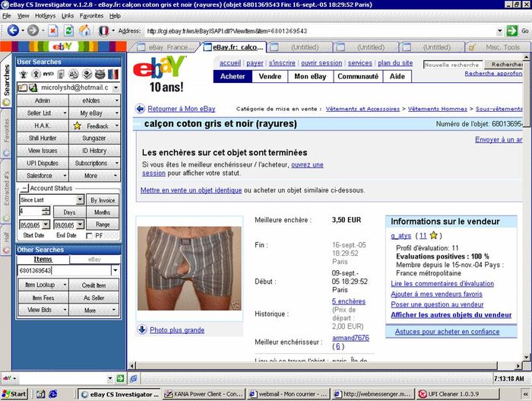Click the green Go arrow icon

(x=512, y=31)
